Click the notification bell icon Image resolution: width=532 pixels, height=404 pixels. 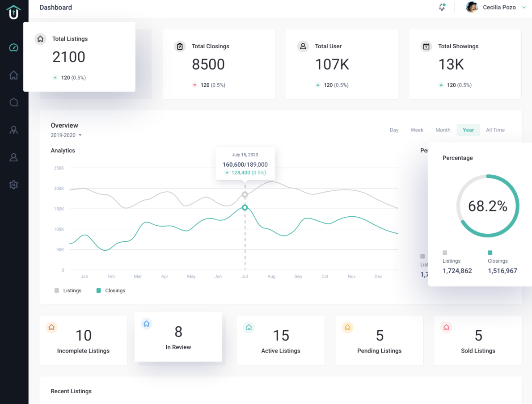(442, 7)
